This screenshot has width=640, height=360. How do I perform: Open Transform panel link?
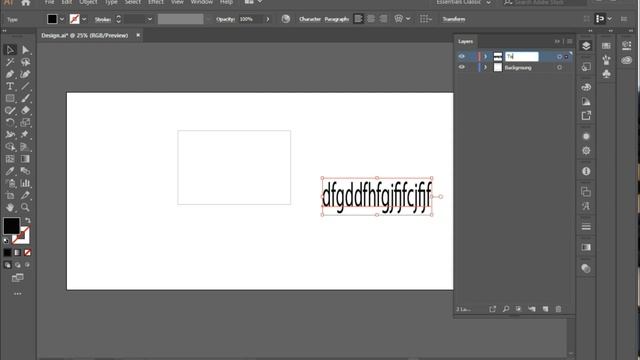pos(453,19)
